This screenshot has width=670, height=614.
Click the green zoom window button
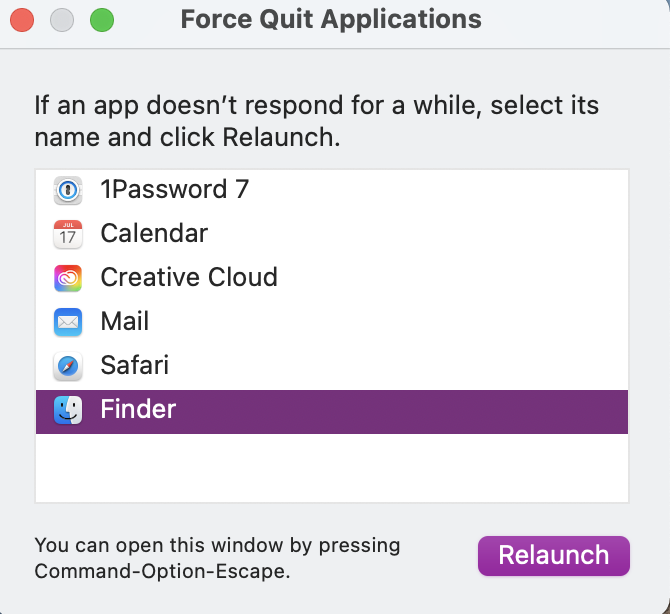coord(102,19)
